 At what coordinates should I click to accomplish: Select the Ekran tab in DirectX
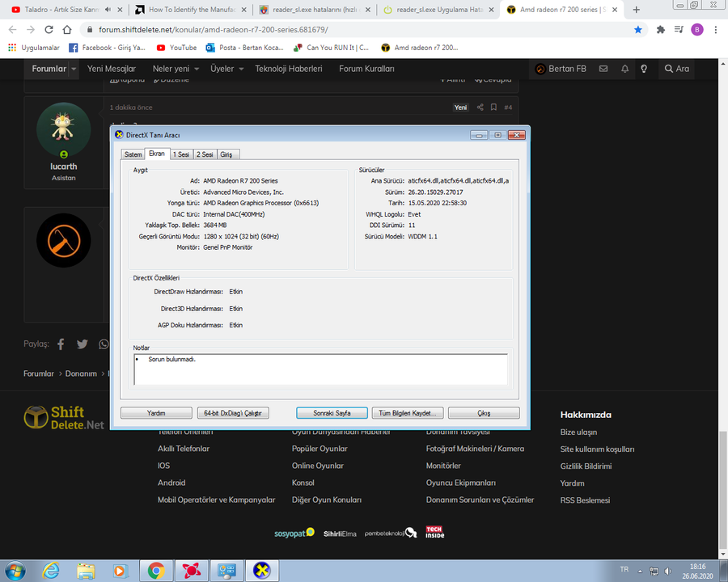tap(157, 154)
